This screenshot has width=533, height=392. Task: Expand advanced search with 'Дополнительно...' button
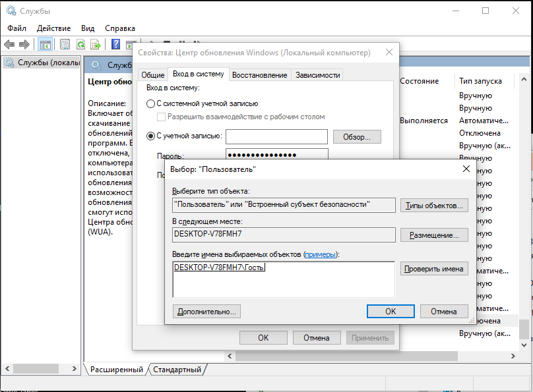point(206,311)
